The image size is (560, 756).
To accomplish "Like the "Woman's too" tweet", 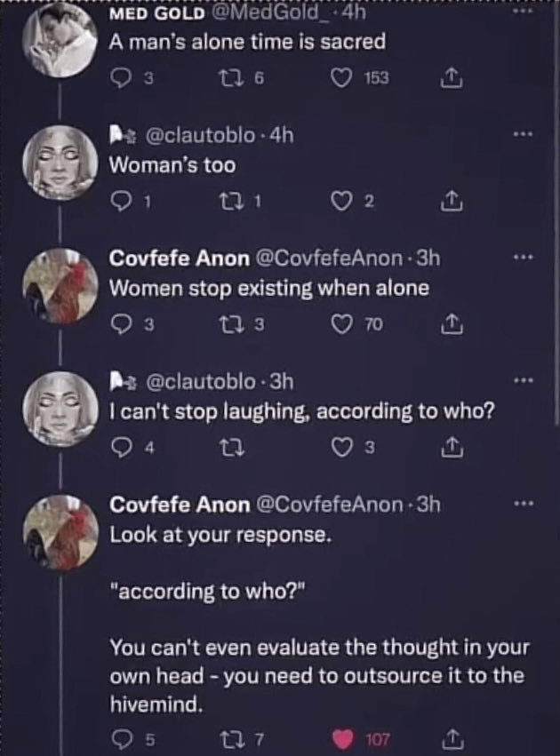I will 342,202.
